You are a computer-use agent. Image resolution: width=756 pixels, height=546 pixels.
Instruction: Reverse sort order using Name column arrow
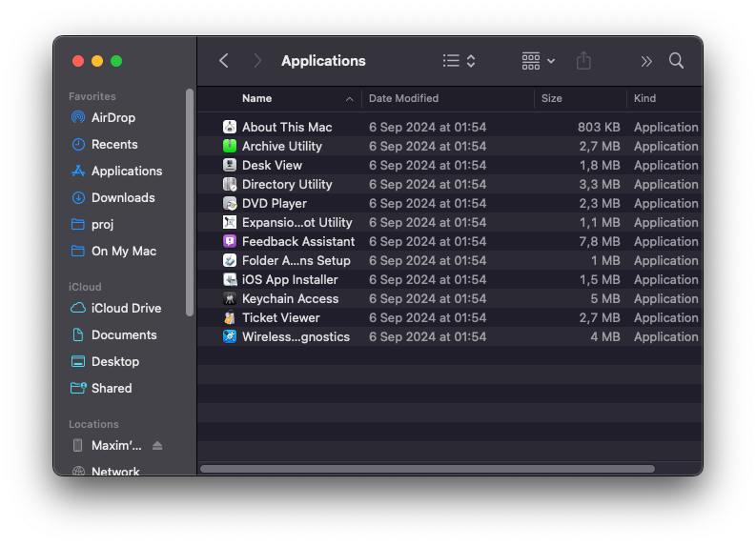(x=350, y=99)
